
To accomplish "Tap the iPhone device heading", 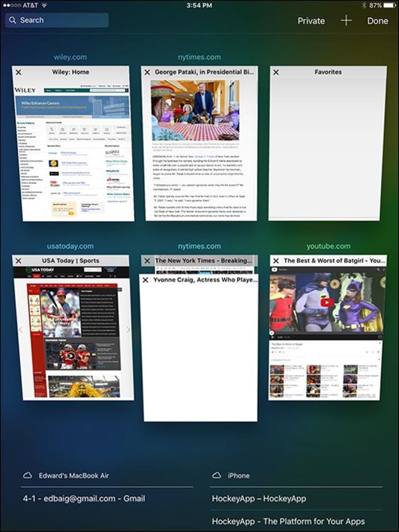I will point(239,476).
